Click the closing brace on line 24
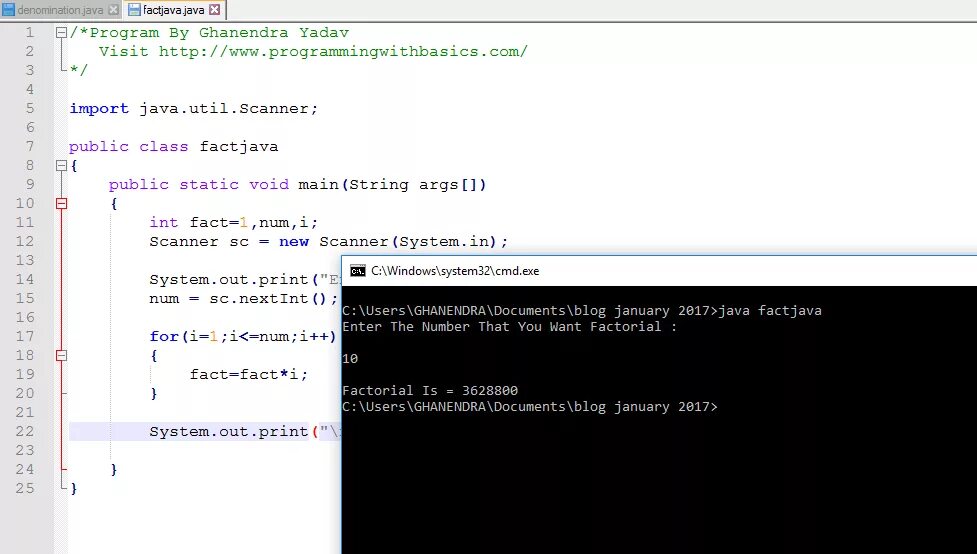Image resolution: width=977 pixels, height=554 pixels. (113, 469)
